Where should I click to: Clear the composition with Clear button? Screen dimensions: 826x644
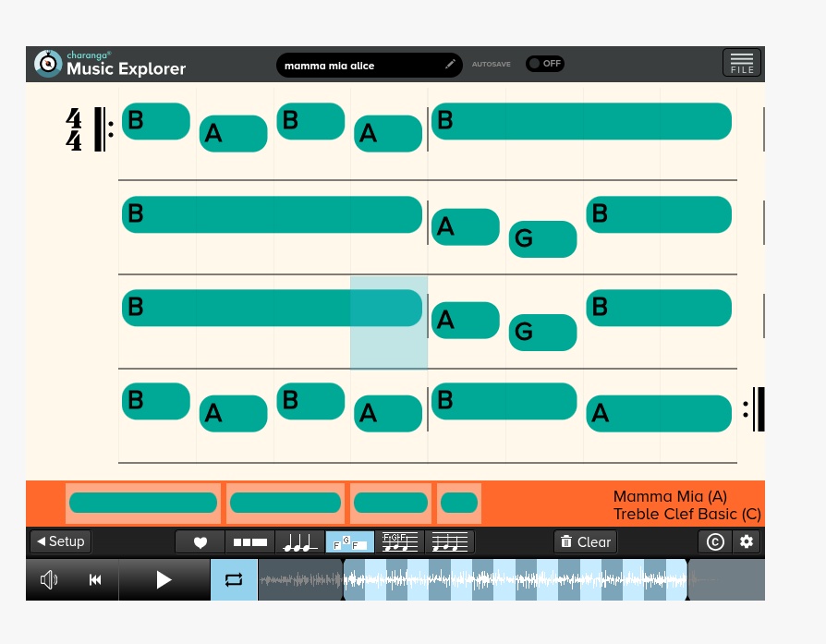[585, 542]
